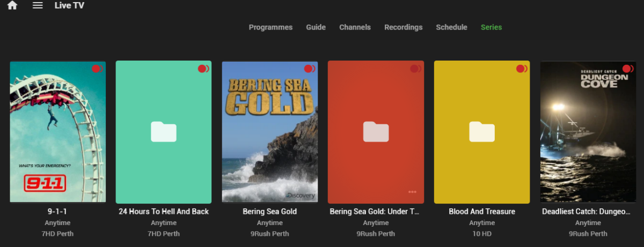Viewport: 644px width, 247px height.
Task: Open the hamburger navigation menu
Action: [38, 5]
